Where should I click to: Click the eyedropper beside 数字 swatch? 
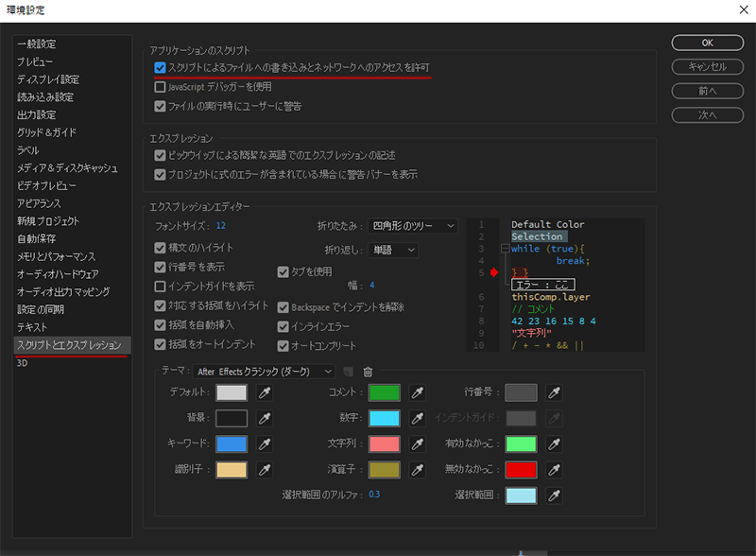click(417, 418)
